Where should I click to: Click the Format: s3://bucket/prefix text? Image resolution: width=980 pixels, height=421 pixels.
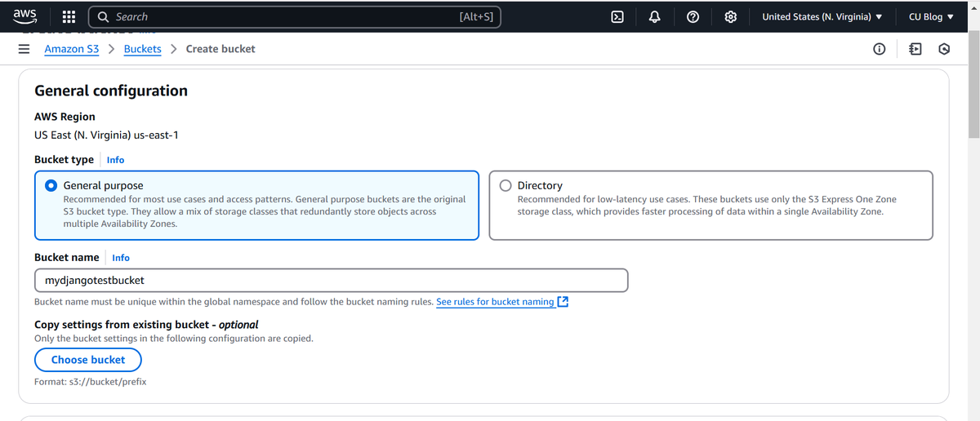[91, 382]
